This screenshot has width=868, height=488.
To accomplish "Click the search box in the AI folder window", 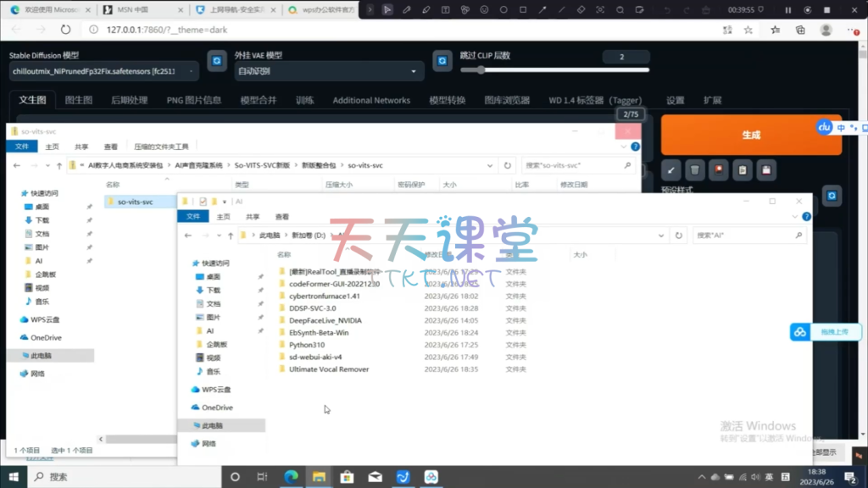I will coord(746,235).
